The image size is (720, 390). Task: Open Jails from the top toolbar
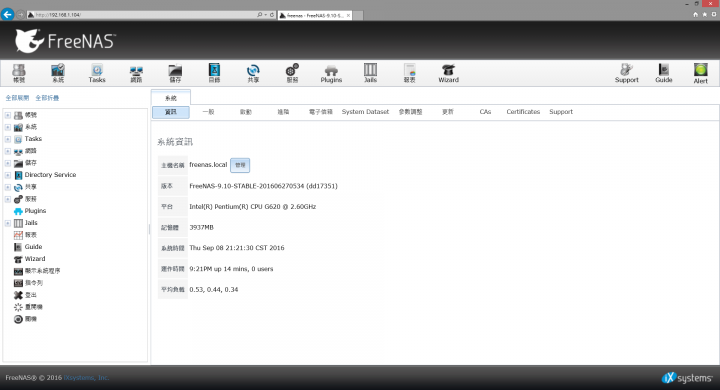pos(370,73)
